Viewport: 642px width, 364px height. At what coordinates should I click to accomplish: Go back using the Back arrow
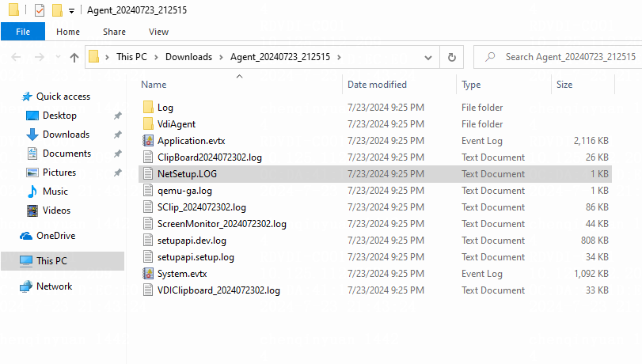[16, 57]
